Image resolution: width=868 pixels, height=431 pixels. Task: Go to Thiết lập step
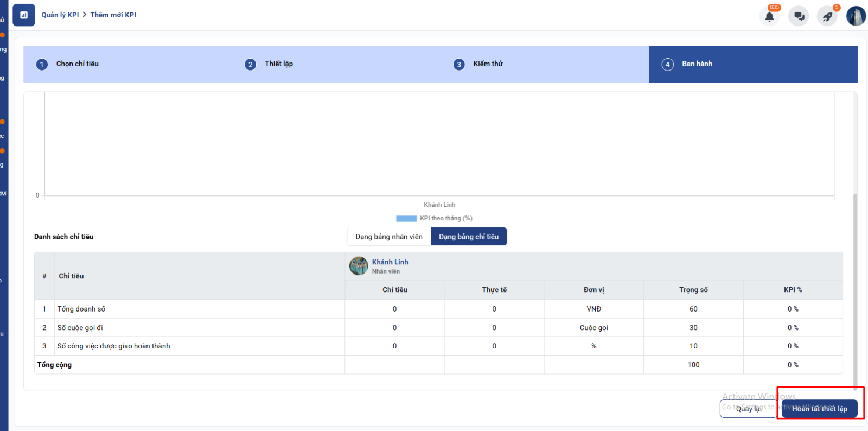(279, 64)
